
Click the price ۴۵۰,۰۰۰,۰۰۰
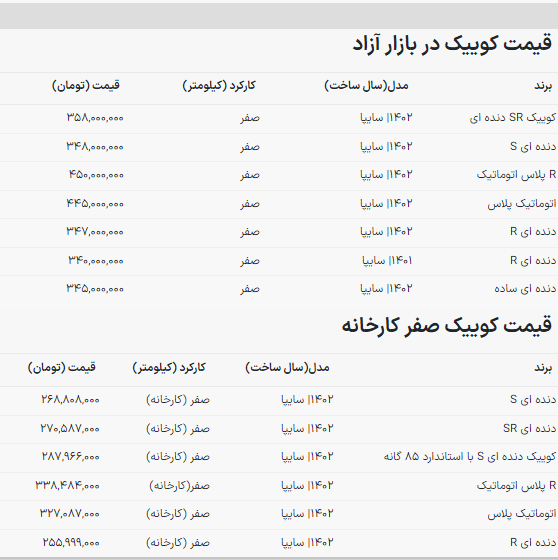(96, 175)
